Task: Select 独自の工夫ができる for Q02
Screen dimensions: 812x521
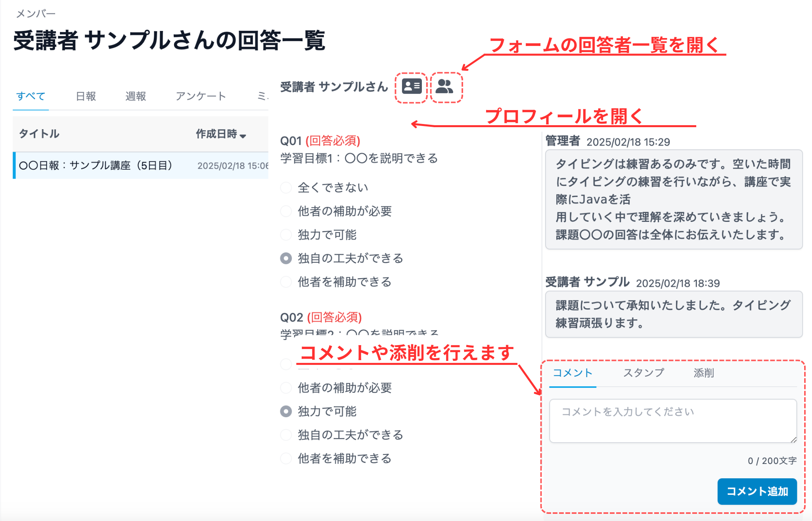Action: pos(285,435)
